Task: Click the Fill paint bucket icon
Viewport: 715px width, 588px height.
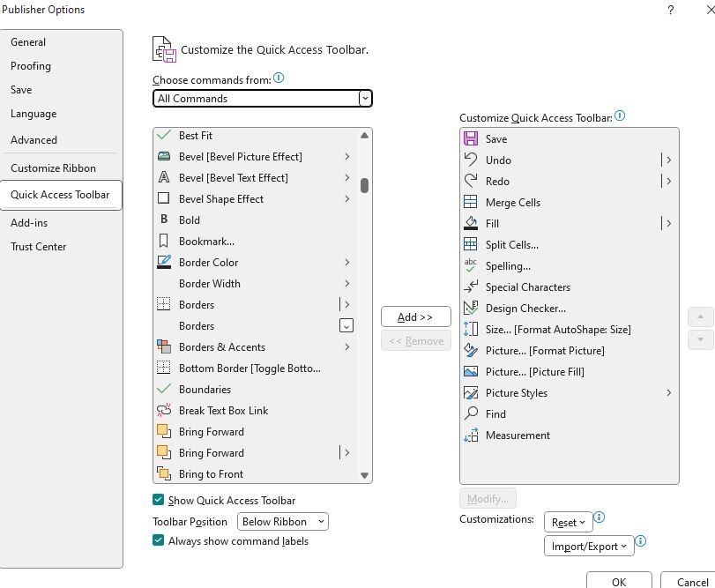Action: tap(471, 223)
